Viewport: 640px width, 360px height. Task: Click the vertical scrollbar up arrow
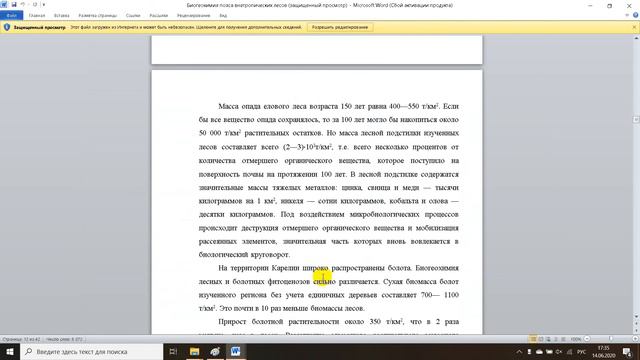(x=636, y=38)
